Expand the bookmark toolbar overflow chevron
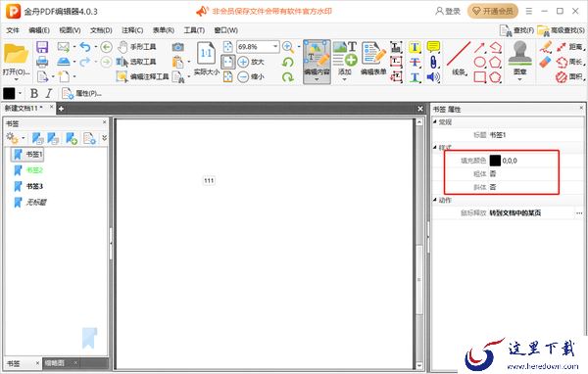 [104, 138]
